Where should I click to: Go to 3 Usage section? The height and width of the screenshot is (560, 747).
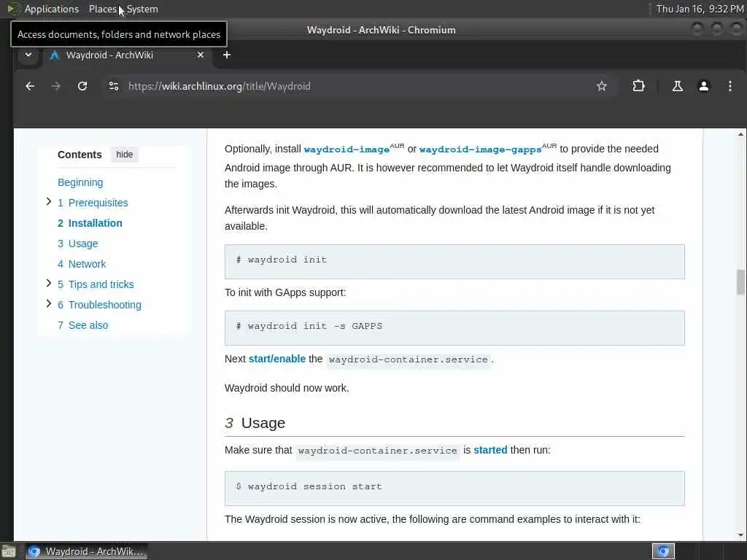click(77, 244)
